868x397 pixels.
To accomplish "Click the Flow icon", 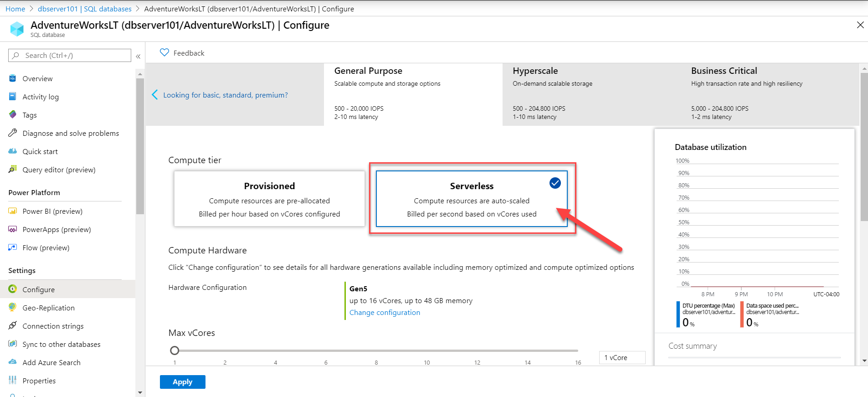I will (13, 247).
